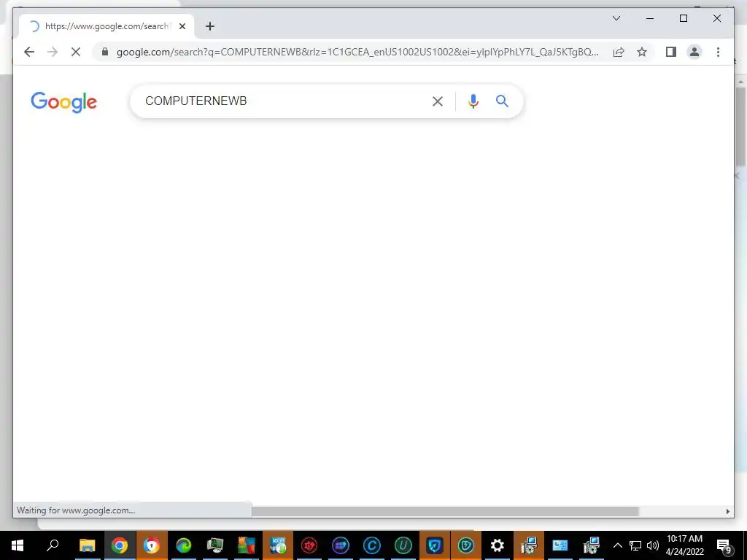Open the tab search chevron

[x=616, y=18]
